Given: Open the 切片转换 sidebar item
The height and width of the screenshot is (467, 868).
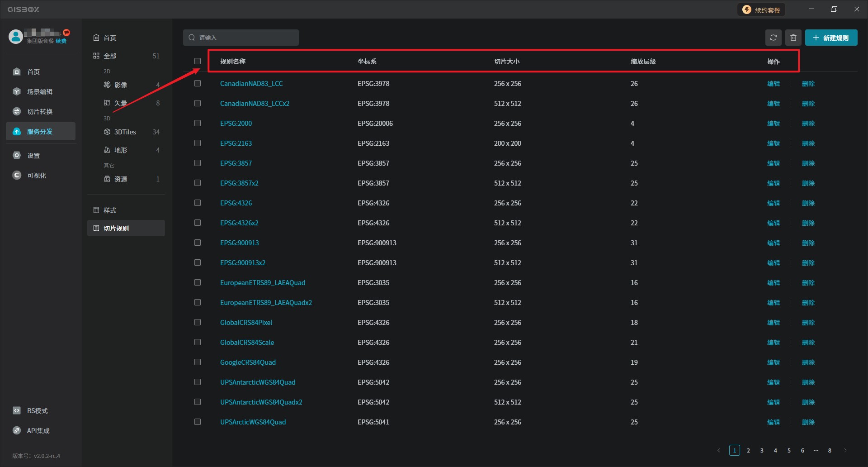Looking at the screenshot, I should (x=40, y=112).
